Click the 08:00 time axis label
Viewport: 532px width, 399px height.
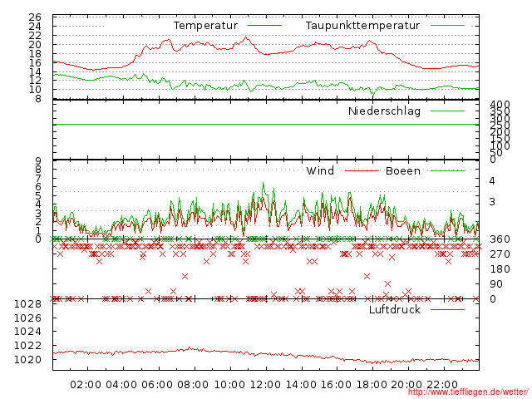(x=193, y=385)
